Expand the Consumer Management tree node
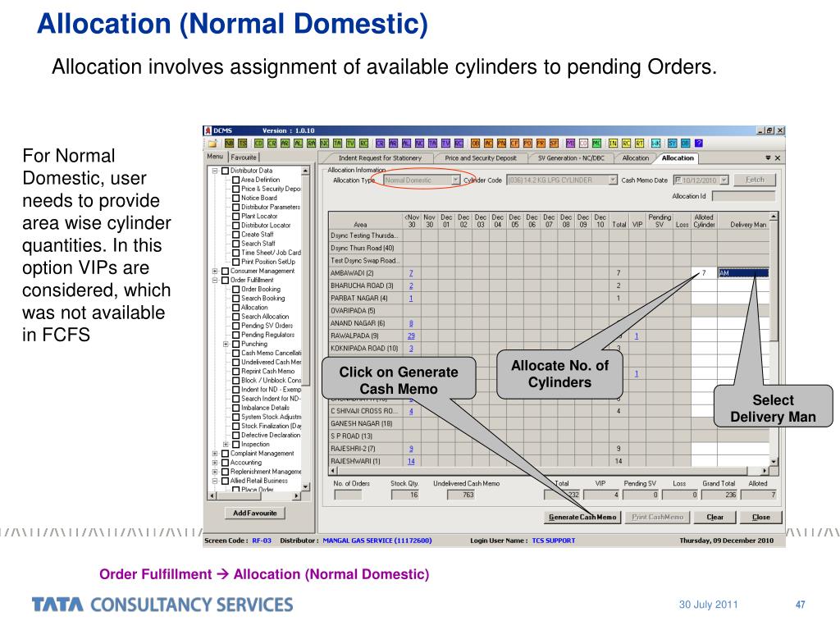 click(x=216, y=271)
